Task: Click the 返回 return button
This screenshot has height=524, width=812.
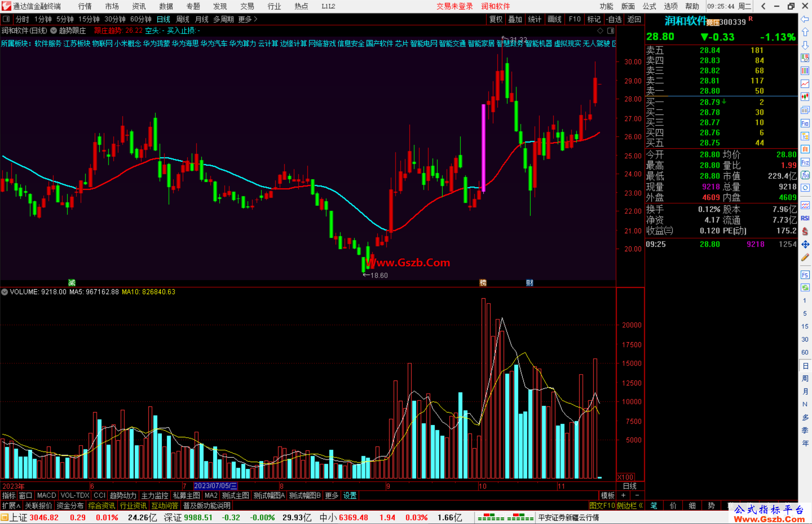Action: 634,19
